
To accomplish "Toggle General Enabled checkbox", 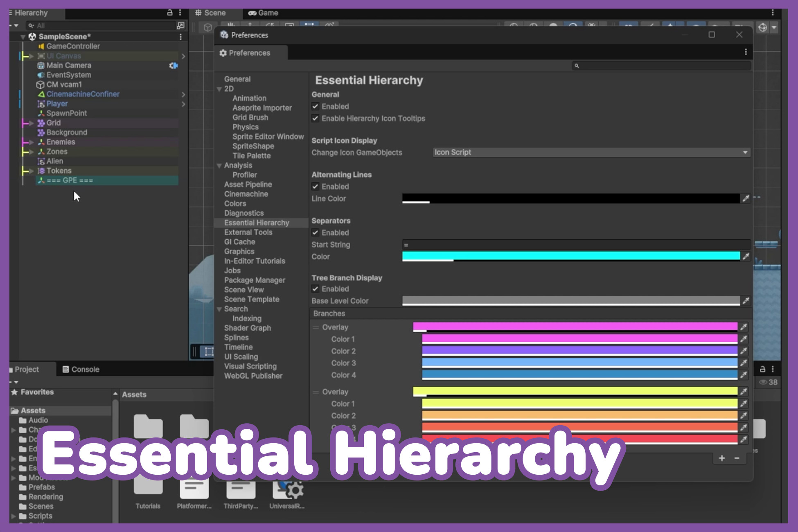I will tap(315, 106).
